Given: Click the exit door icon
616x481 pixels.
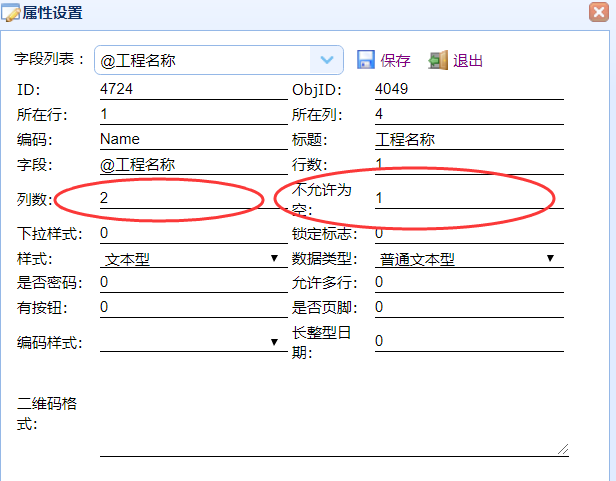Looking at the screenshot, I should click(x=438, y=60).
